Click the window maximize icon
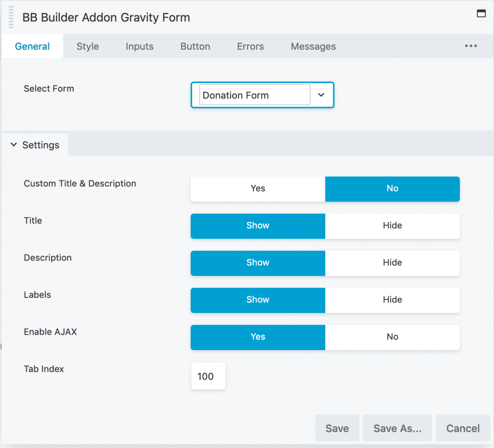This screenshot has height=448, width=494. [x=481, y=14]
